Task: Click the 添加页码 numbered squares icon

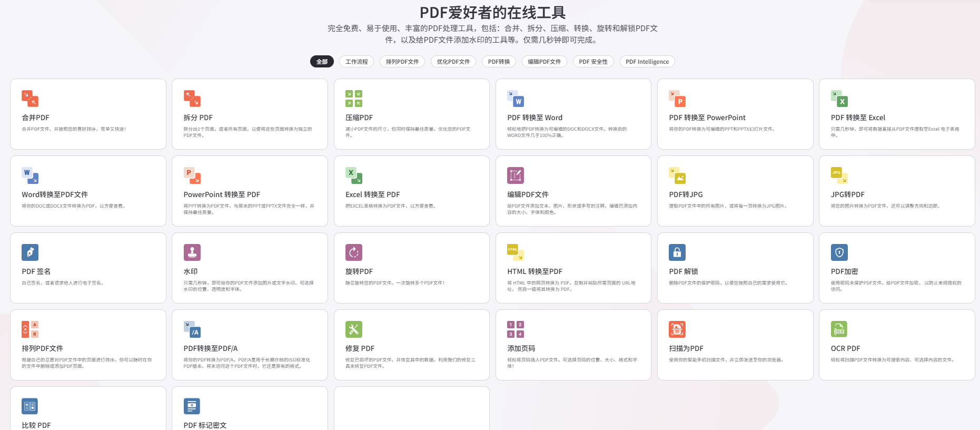Action: tap(516, 329)
